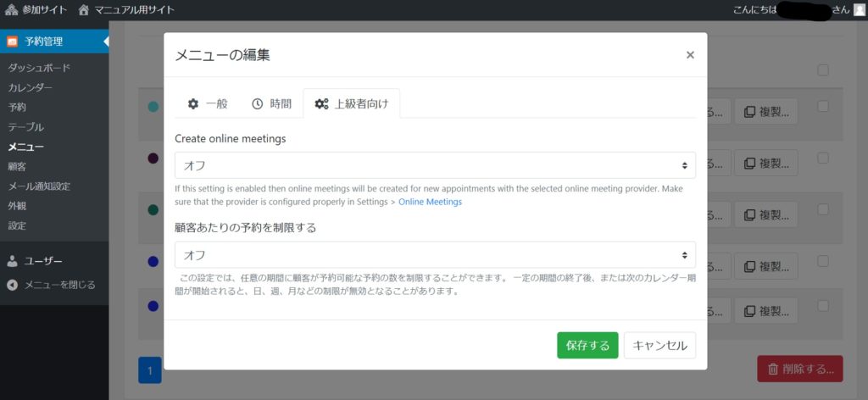The height and width of the screenshot is (400, 868).
Task: Click the 予約管理 calendar icon in sidebar
Action: coord(12,42)
